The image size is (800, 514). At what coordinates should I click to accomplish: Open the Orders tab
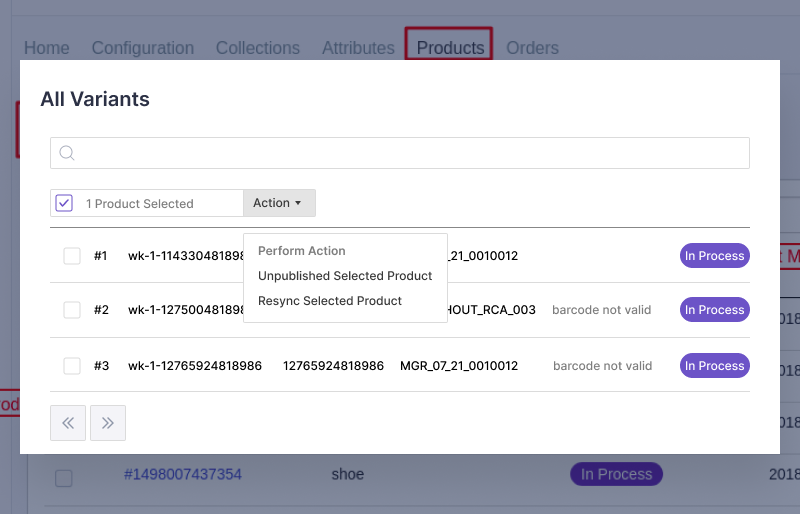pos(532,48)
